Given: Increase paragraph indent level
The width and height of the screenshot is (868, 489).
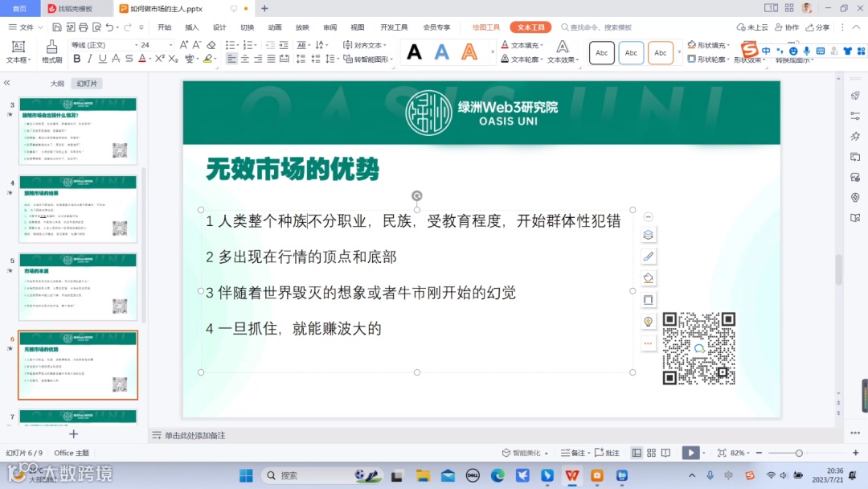Looking at the screenshot, I should [x=284, y=45].
